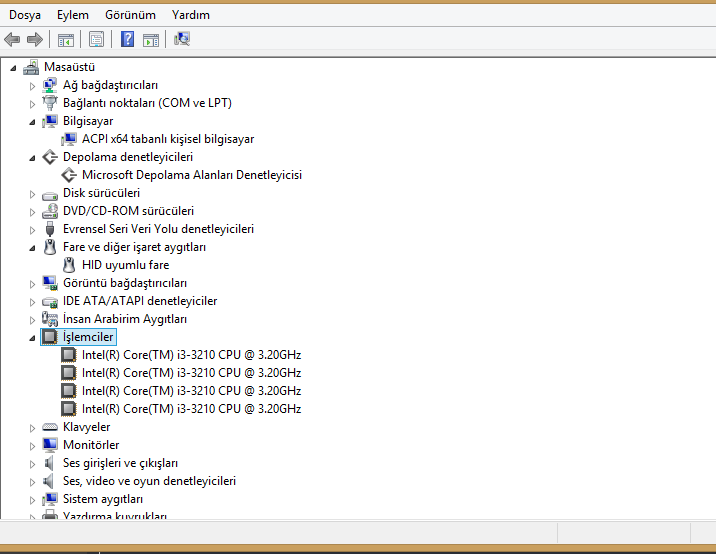Expand the Klavyeler node arrow

(32, 428)
